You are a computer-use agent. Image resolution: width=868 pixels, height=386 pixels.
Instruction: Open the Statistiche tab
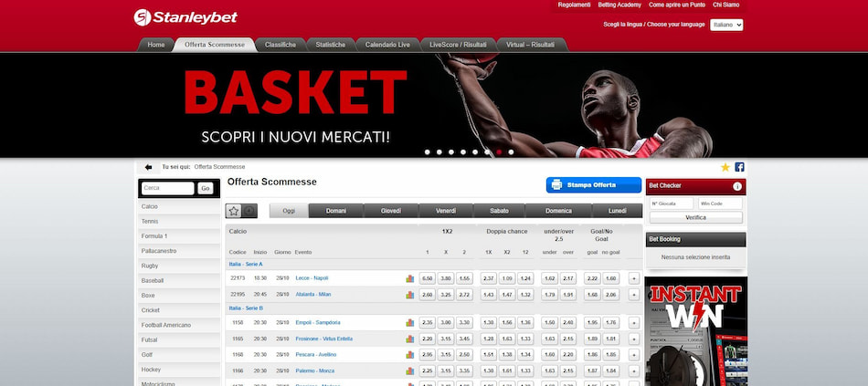click(331, 45)
